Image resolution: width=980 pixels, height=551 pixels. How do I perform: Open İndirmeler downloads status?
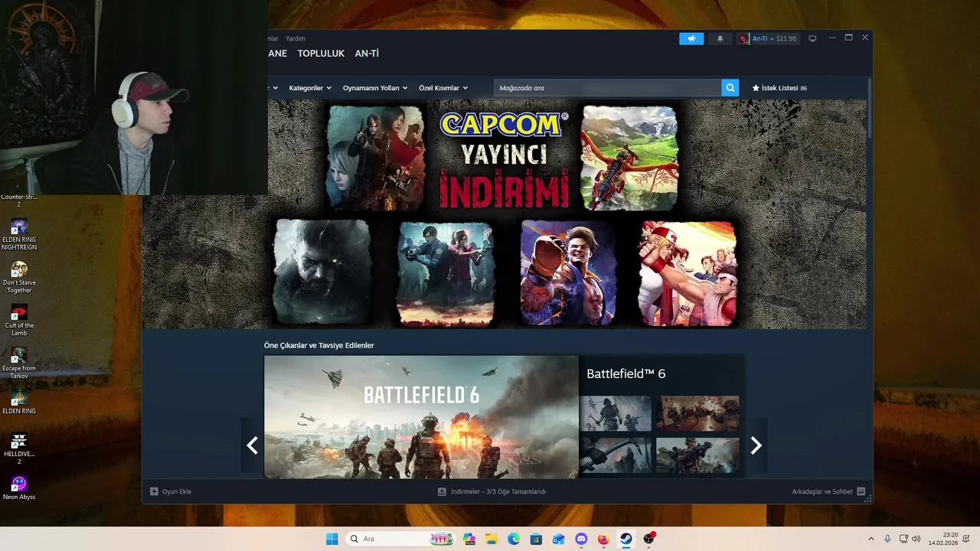pyautogui.click(x=492, y=491)
